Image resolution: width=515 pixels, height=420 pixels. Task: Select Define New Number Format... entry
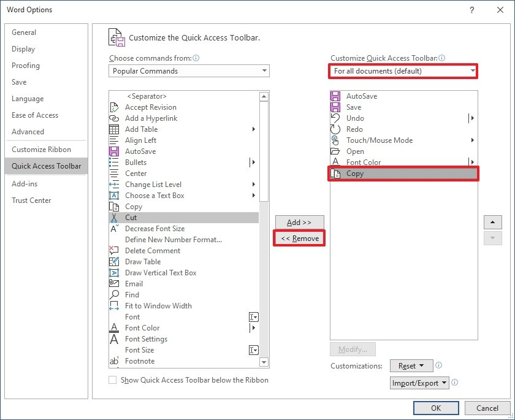(x=184, y=240)
